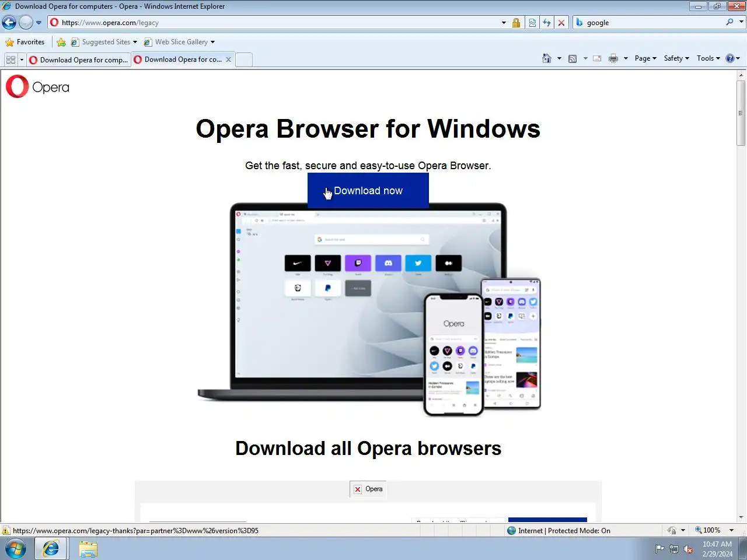The width and height of the screenshot is (747, 560).
Task: Open the Action Center flag tray icon
Action: coord(660,549)
